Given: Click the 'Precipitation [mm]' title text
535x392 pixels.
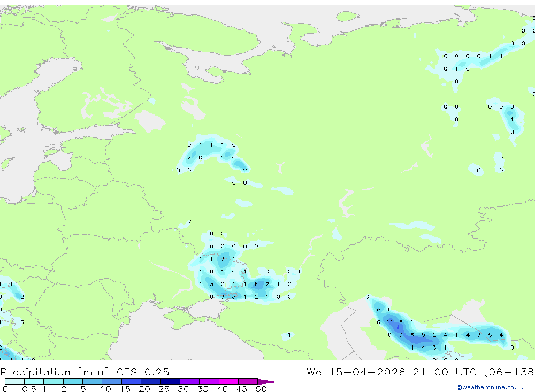Looking at the screenshot, I should point(55,372).
